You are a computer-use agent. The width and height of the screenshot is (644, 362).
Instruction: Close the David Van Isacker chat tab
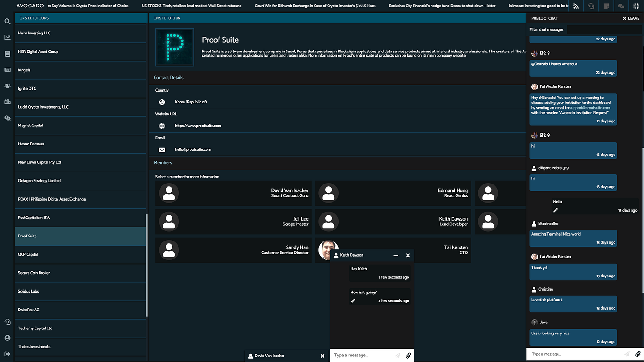(x=322, y=356)
